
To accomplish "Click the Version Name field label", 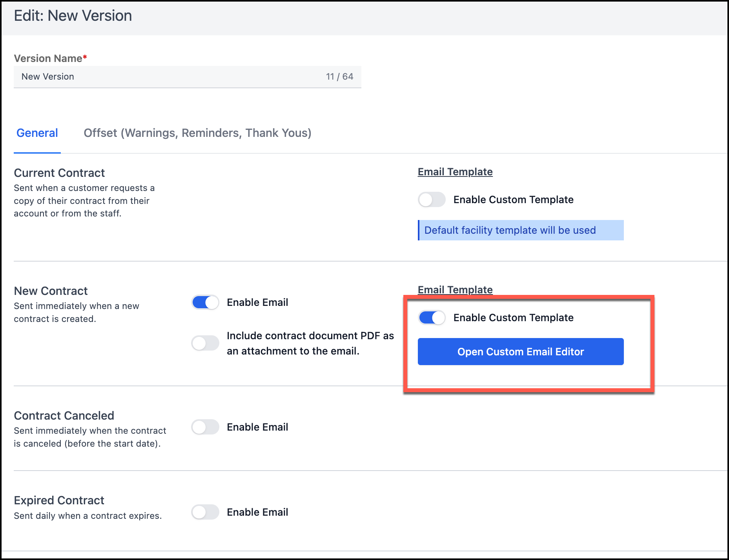I will point(48,58).
